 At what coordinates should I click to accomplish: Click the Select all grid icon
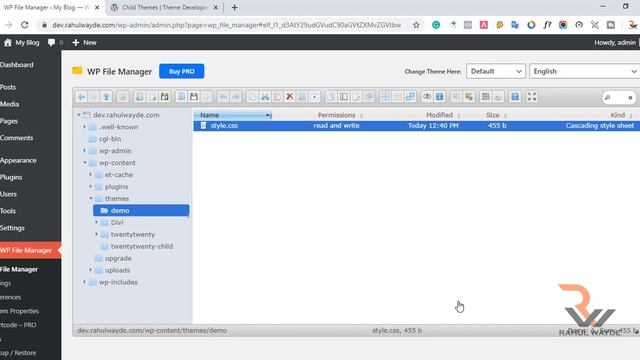pos(385,97)
